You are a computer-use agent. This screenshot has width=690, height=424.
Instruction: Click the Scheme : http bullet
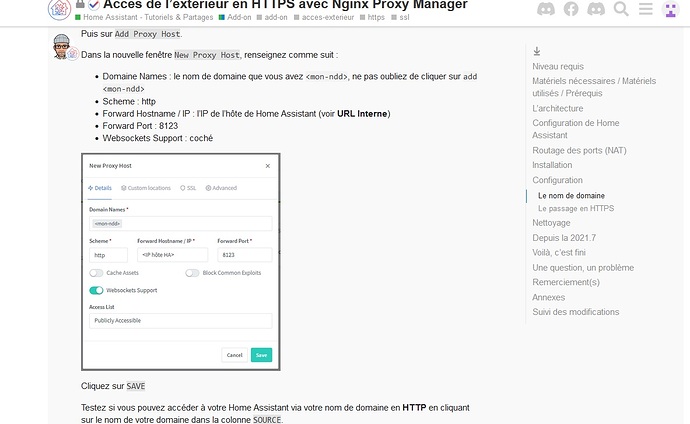pos(129,101)
